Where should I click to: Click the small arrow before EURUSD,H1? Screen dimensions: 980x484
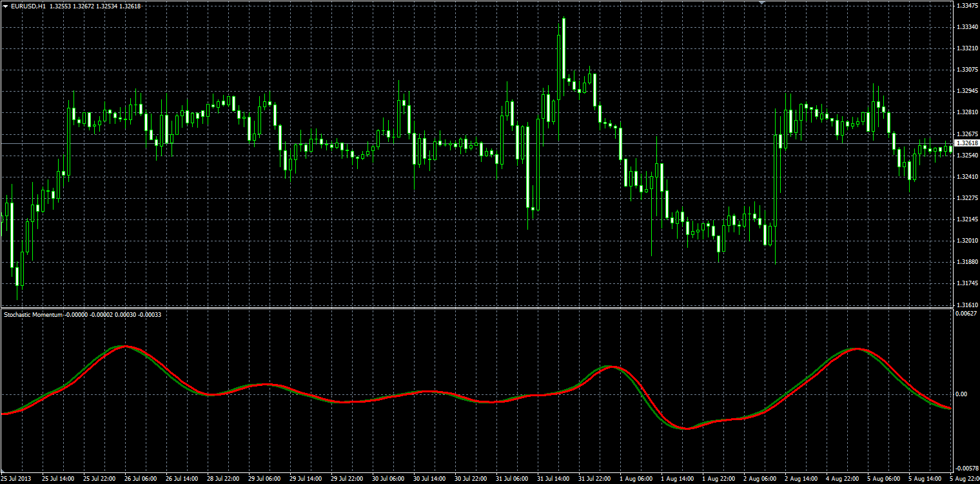(x=5, y=6)
